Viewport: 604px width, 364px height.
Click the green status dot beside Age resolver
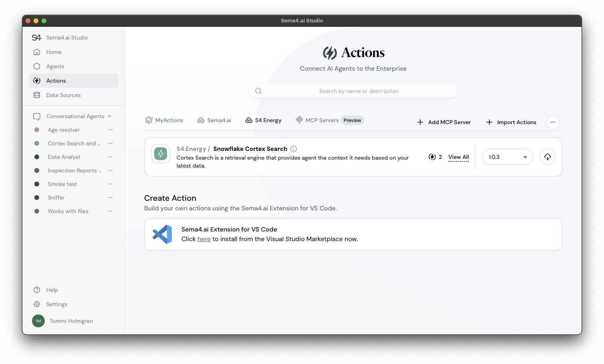click(37, 130)
